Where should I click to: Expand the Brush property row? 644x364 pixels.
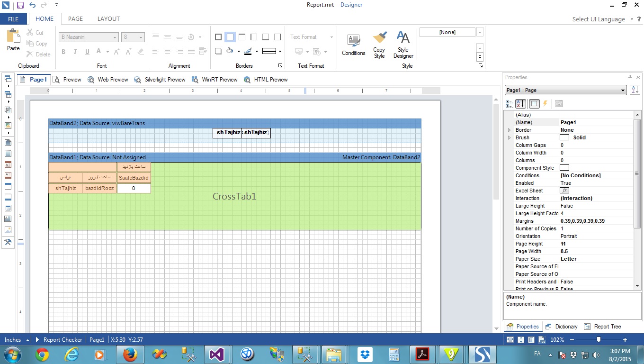coord(510,137)
